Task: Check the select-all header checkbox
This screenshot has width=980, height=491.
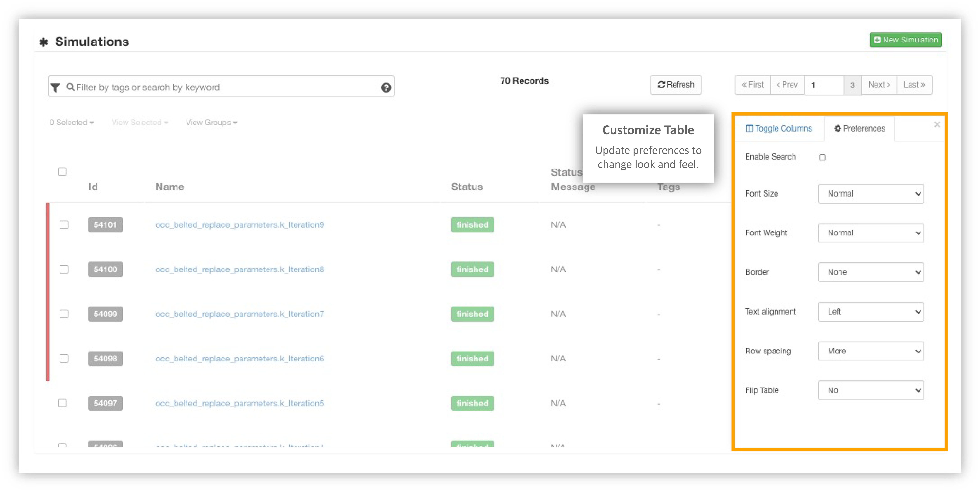Action: (62, 171)
